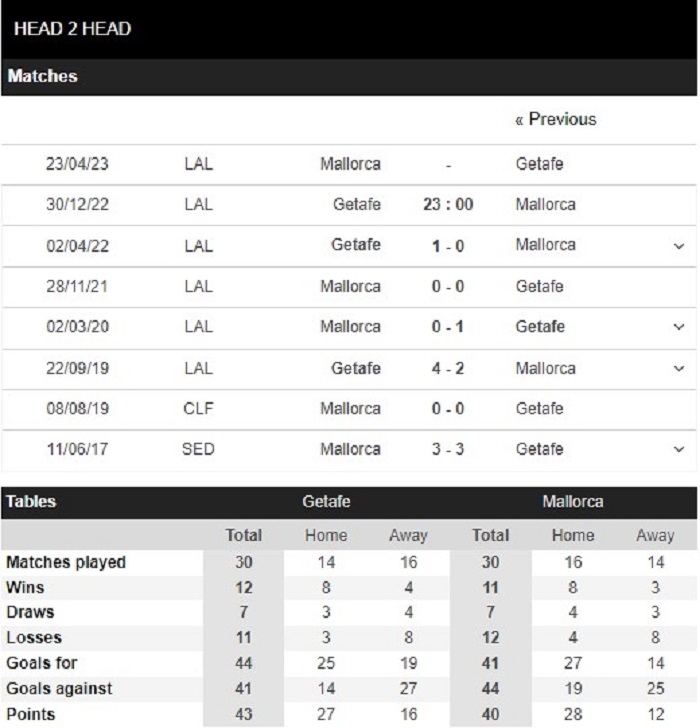Expand the 02/03/20 Mallorca 0-1 Getafe match
This screenshot has height=728, width=700.
point(679,327)
